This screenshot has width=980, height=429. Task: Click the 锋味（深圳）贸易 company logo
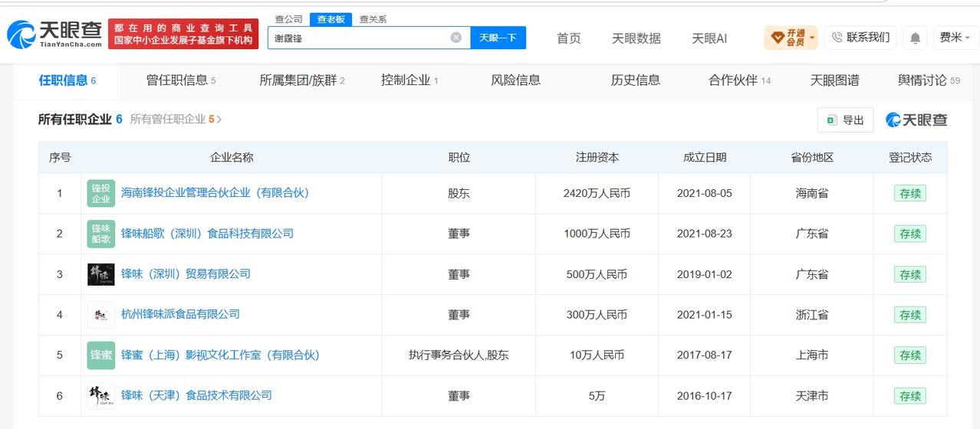pyautogui.click(x=101, y=274)
